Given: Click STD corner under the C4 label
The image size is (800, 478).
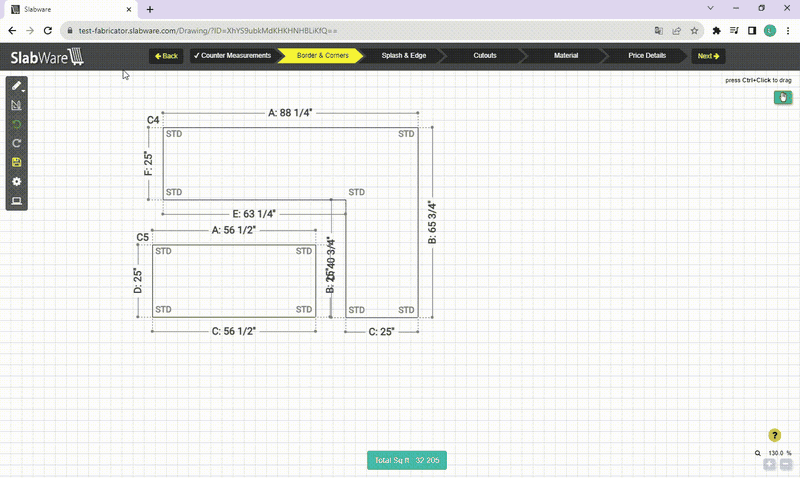Looking at the screenshot, I should [174, 134].
